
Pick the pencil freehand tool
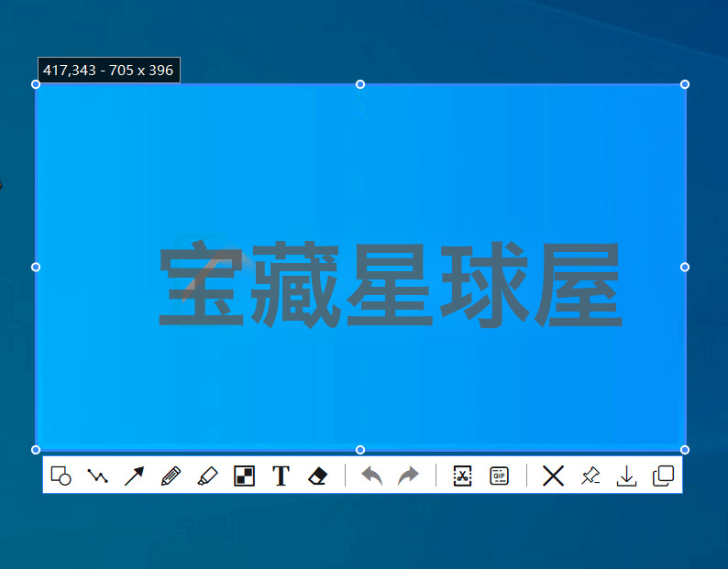pos(171,476)
